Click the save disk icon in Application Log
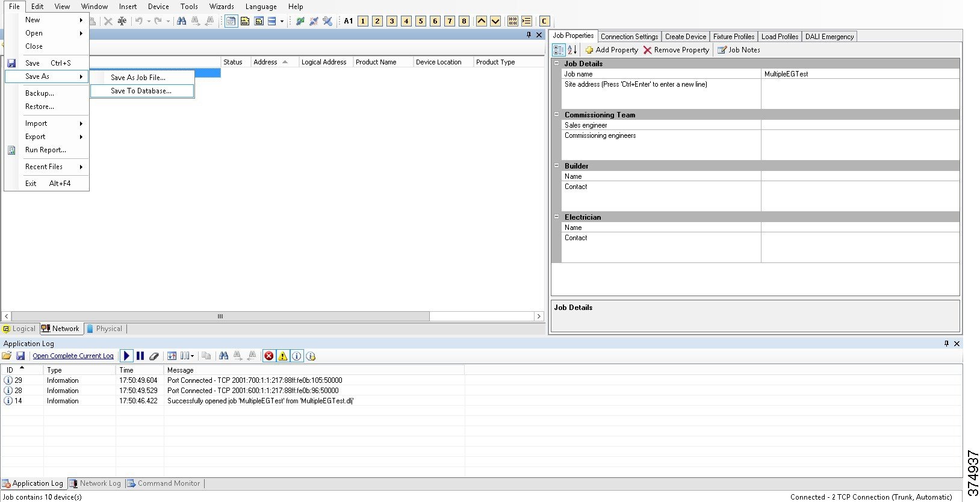 [20, 356]
